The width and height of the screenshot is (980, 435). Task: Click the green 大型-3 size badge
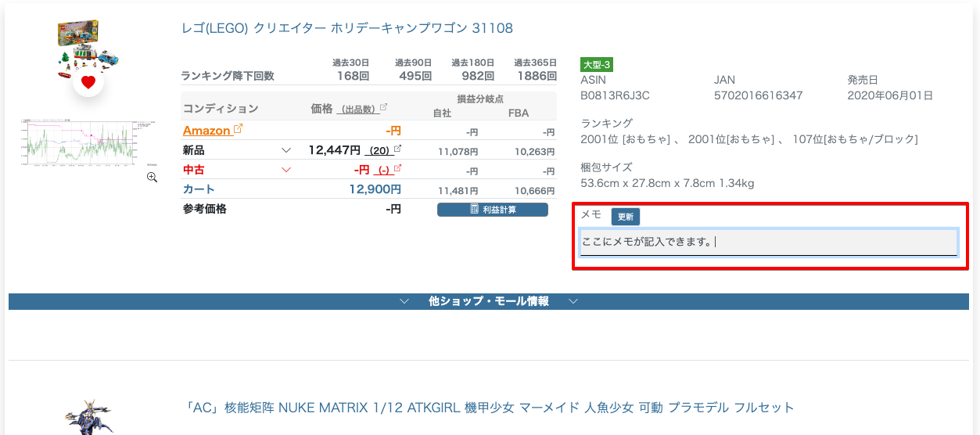tap(597, 64)
